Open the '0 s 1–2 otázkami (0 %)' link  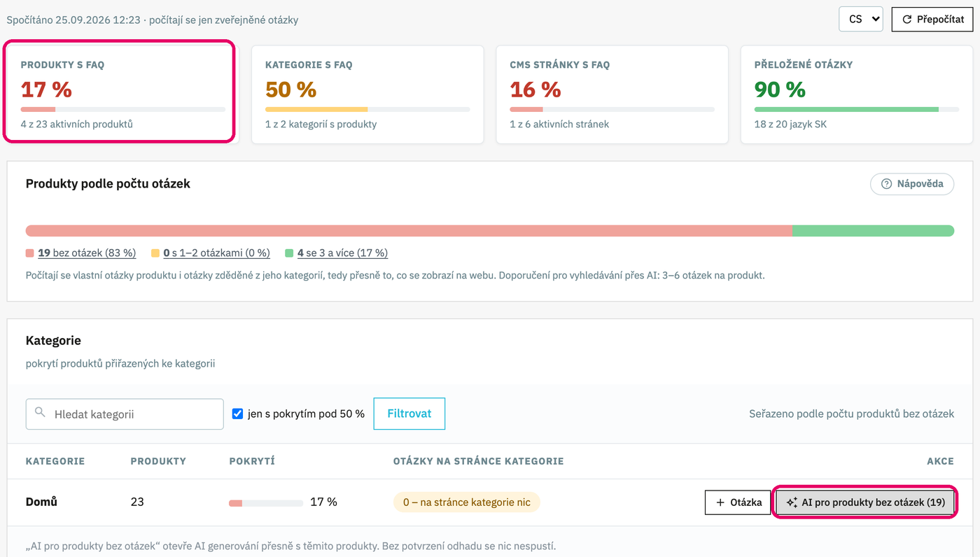(x=216, y=253)
